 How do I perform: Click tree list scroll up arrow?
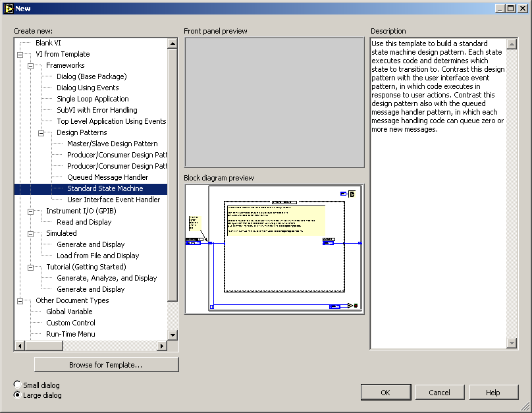[173, 43]
